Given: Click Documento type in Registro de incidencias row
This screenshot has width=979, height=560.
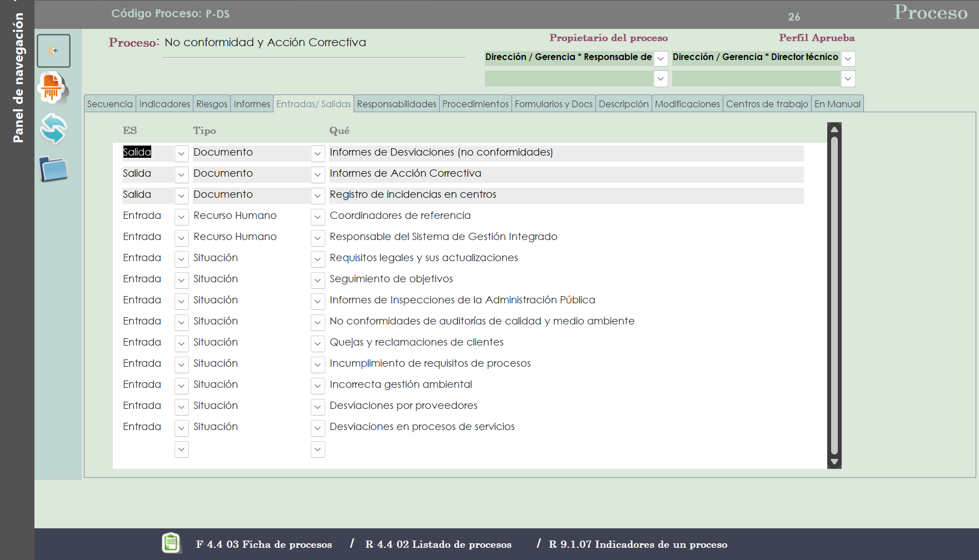Looking at the screenshot, I should [x=223, y=194].
